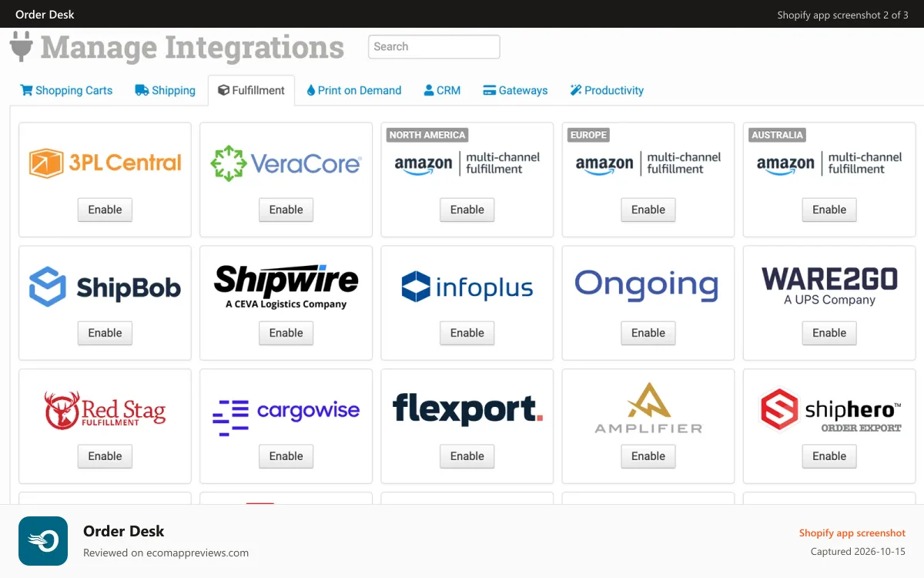
Task: Click the 'Captured 2026-10-15' text
Action: (858, 552)
